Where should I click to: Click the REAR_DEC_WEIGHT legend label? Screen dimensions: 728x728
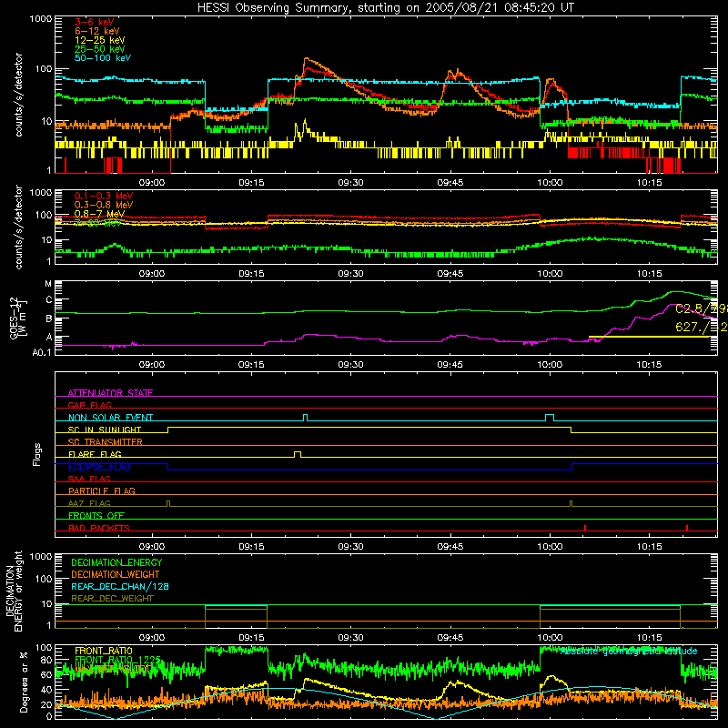click(x=112, y=599)
